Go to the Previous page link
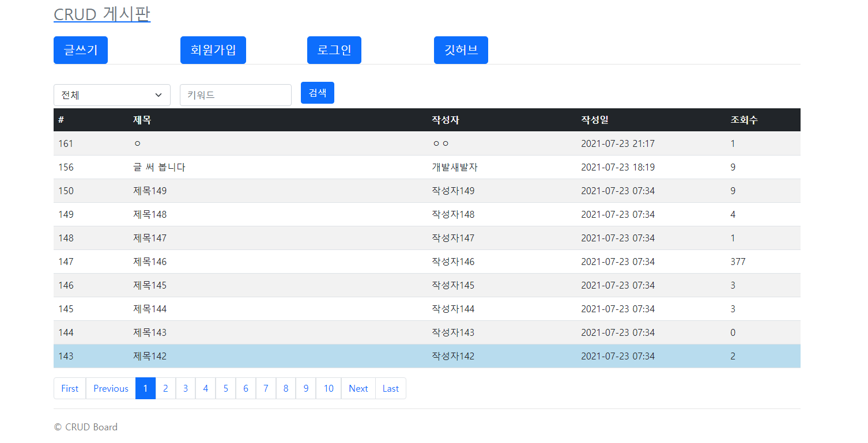 point(111,388)
